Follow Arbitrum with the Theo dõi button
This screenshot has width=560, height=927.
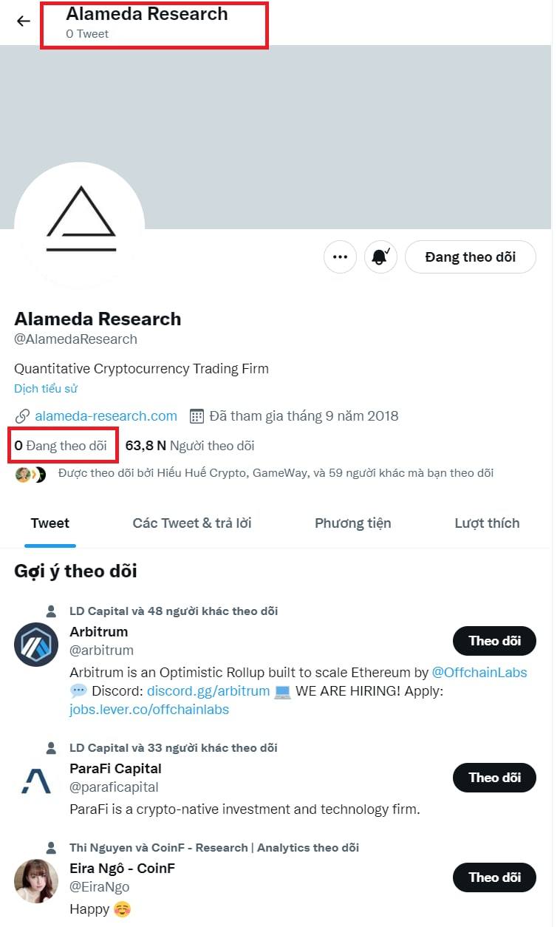tap(494, 641)
